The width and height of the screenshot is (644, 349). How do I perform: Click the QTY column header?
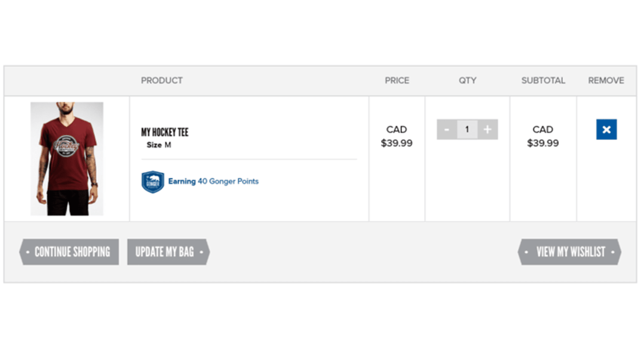coord(467,80)
